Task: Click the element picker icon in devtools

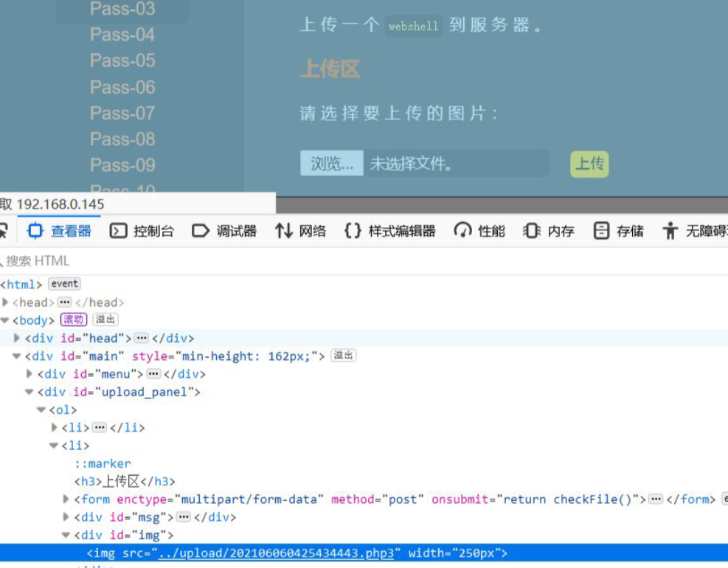Action: [x=2, y=231]
